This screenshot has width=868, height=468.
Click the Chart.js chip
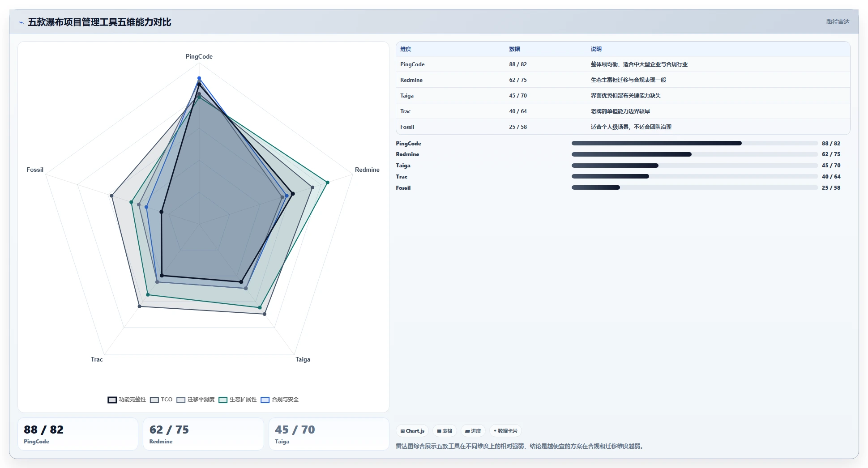412,431
